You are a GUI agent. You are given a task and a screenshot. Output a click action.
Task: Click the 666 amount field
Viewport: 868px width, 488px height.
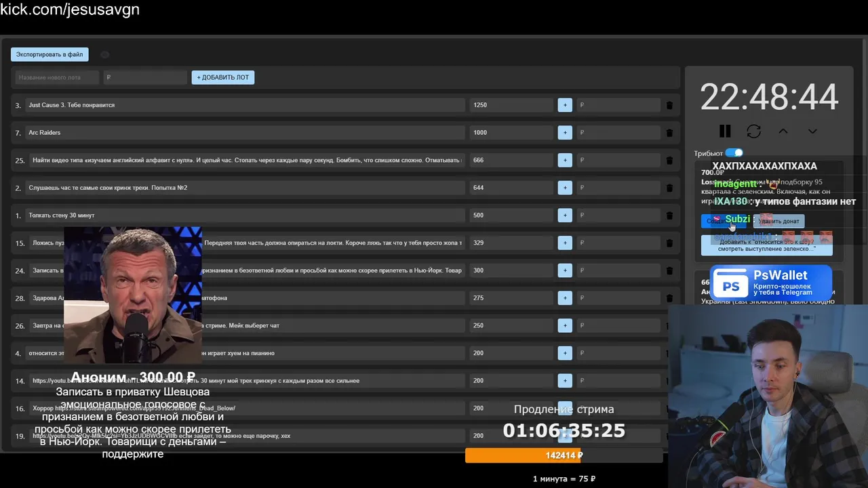pos(511,161)
